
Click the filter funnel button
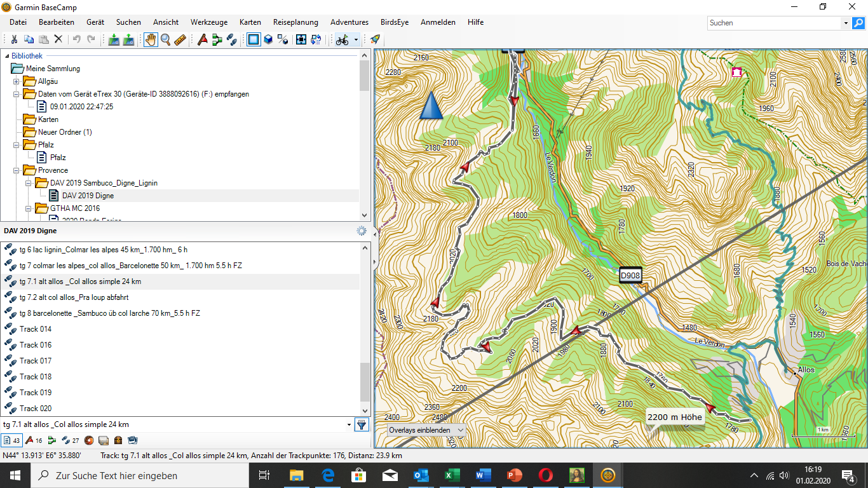tap(362, 424)
